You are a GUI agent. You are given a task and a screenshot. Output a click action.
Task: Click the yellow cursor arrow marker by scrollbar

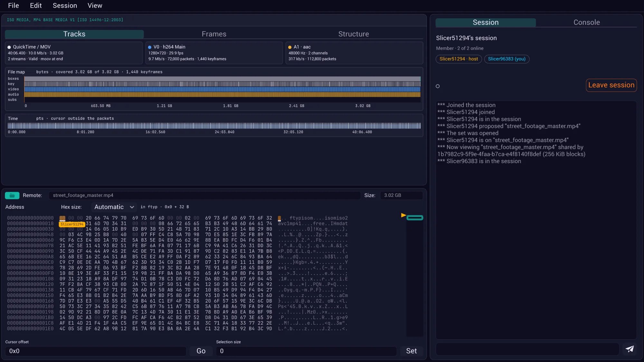tap(403, 215)
